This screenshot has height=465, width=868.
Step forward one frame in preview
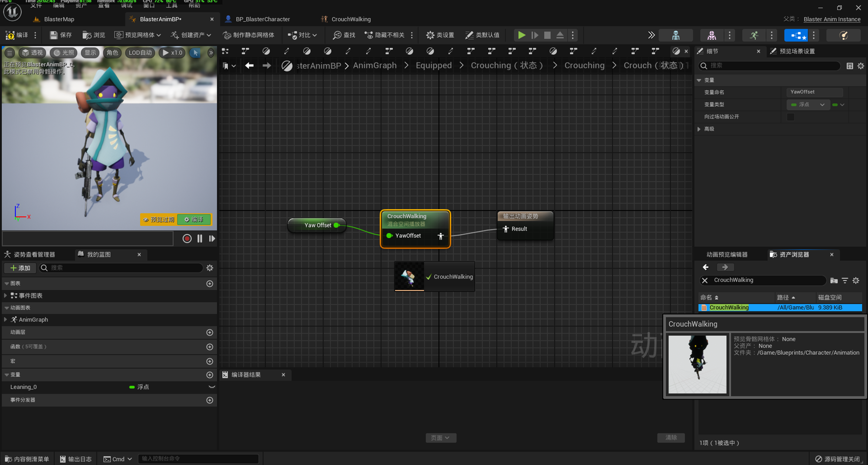pos(212,239)
